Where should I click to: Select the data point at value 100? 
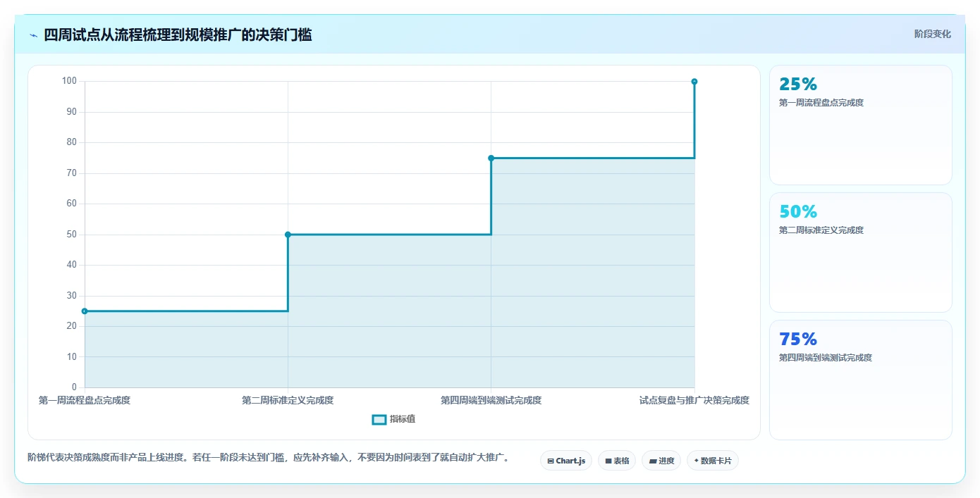pos(694,82)
